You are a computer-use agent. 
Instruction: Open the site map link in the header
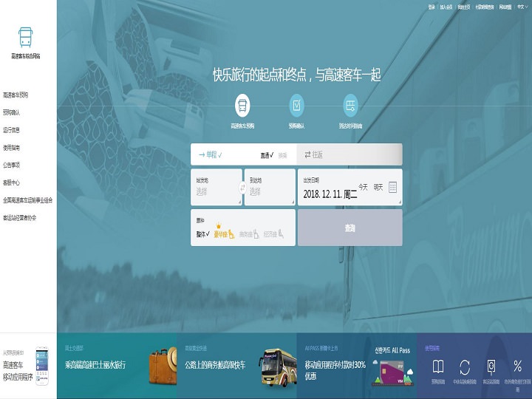[x=505, y=7]
